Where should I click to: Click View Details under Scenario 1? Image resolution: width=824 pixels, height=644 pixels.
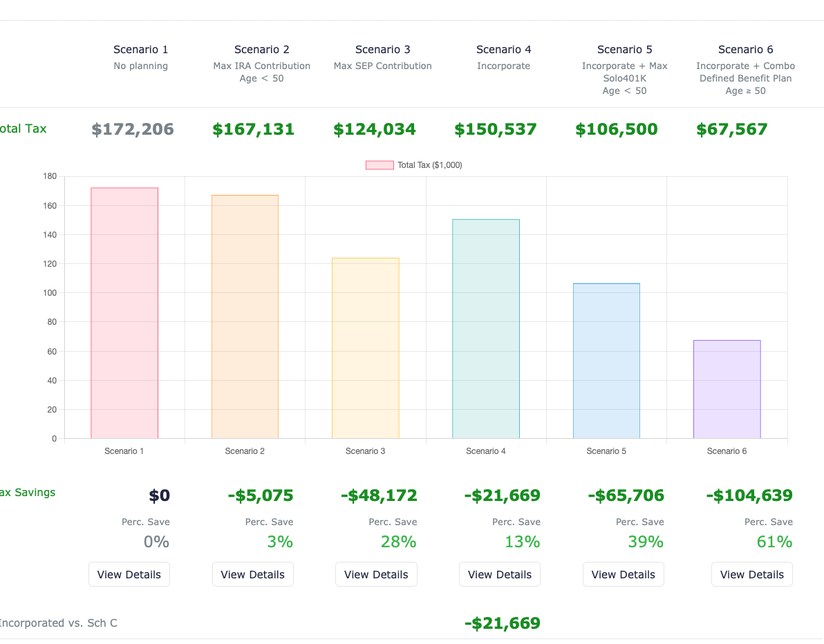pos(129,574)
